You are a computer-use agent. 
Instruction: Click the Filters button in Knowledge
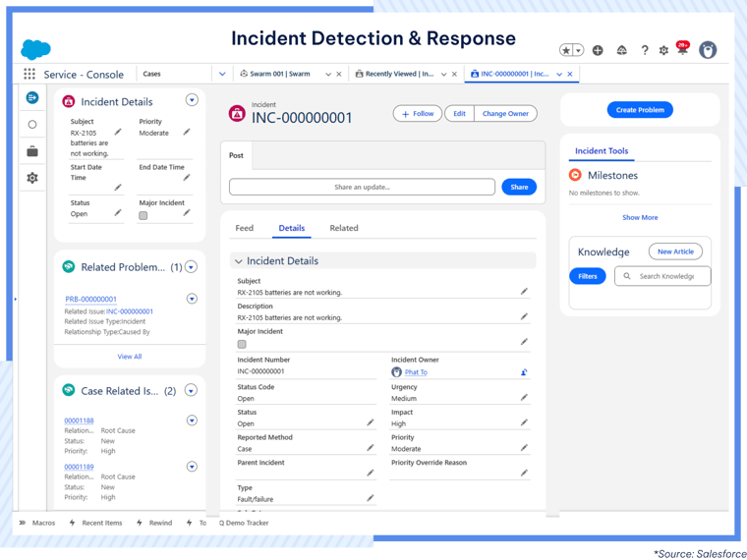[x=588, y=276]
